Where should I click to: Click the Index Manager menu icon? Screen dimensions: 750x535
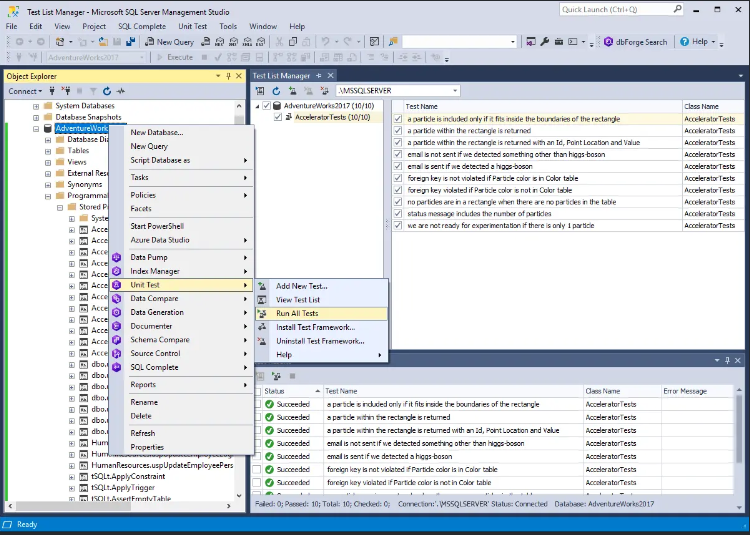coord(116,271)
